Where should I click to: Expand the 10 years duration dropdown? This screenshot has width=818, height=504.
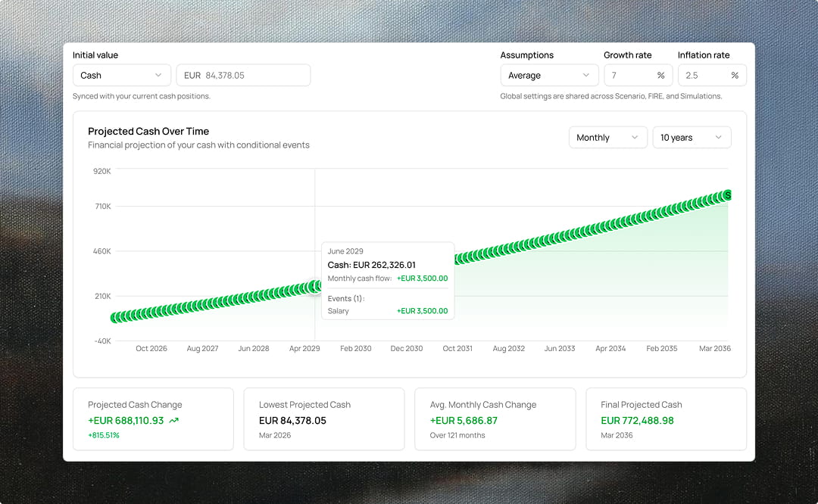692,137
